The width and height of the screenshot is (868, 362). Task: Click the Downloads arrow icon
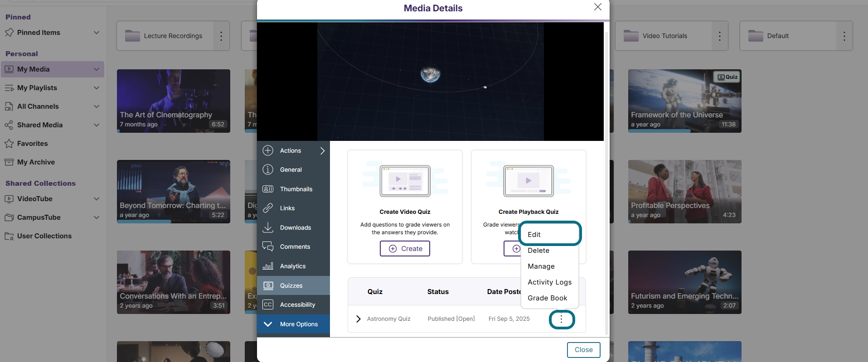(268, 227)
